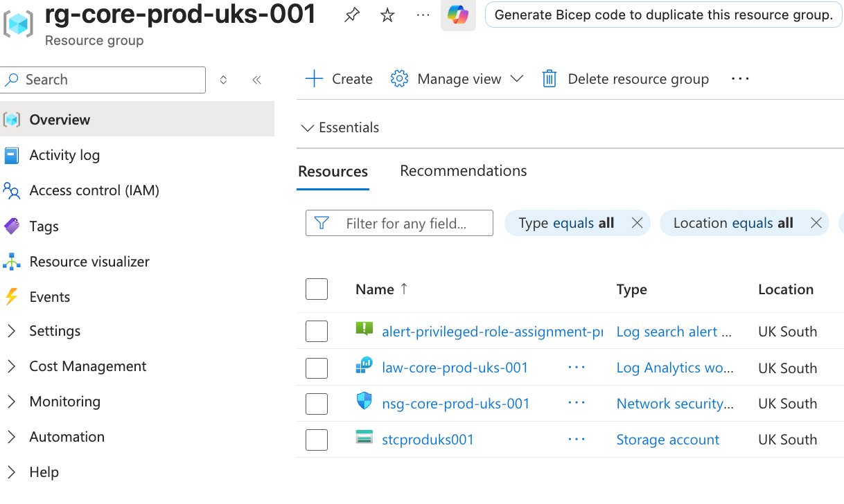Click the filter funnel icon
This screenshot has width=844, height=504.
pos(321,223)
